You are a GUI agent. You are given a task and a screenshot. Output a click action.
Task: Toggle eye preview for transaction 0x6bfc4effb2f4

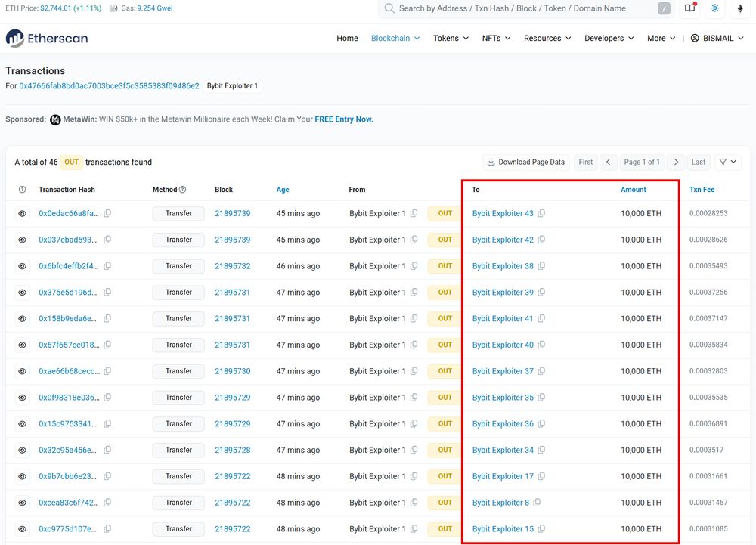pyautogui.click(x=22, y=266)
